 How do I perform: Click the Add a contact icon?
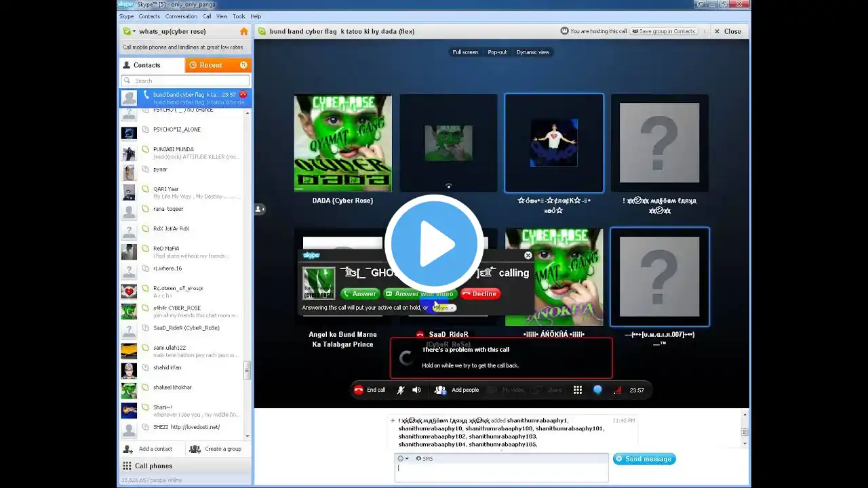tap(127, 449)
